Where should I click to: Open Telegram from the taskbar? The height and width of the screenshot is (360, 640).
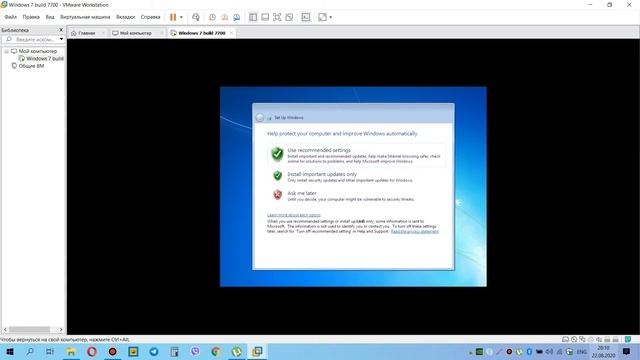coord(154,351)
